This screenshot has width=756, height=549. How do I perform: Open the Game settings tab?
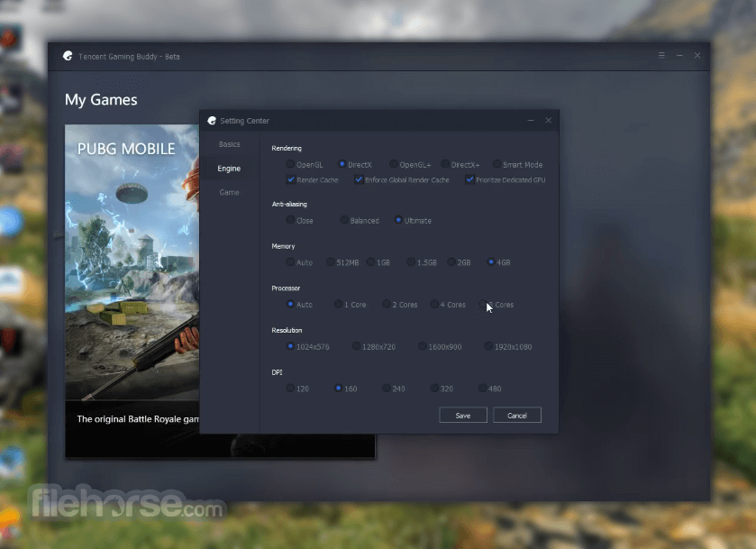click(229, 193)
